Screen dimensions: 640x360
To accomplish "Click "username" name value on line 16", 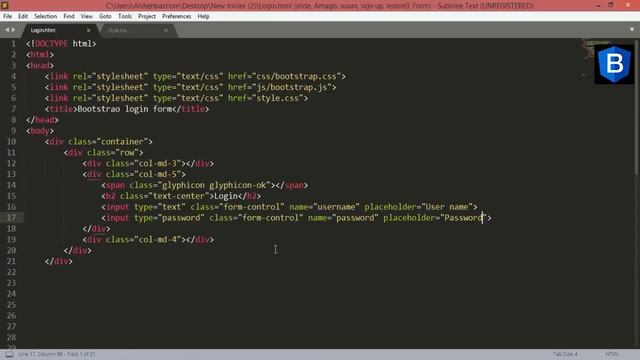I will pyautogui.click(x=336, y=207).
